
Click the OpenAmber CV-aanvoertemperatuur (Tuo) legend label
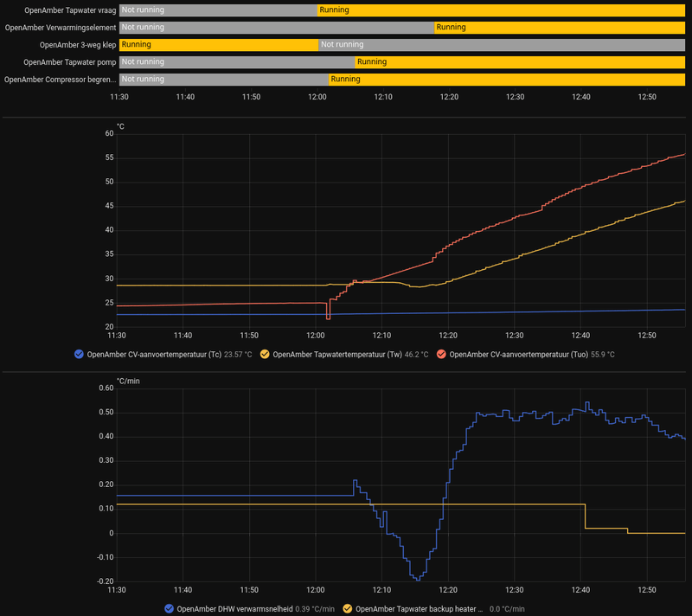pyautogui.click(x=518, y=355)
